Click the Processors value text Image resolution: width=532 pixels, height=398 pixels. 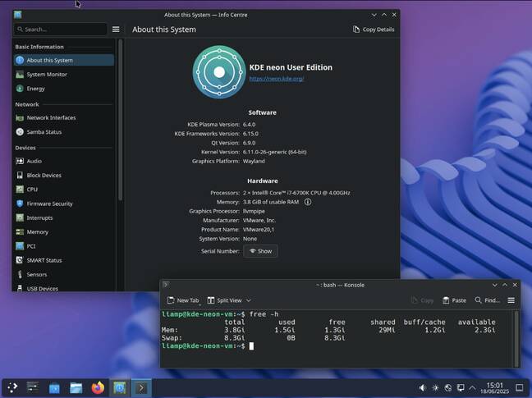[296, 193]
